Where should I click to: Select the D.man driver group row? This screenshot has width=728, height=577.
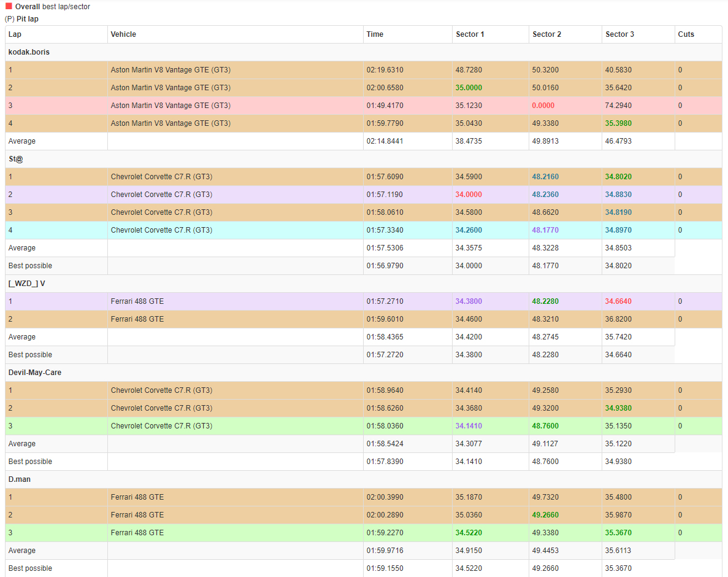coord(364,479)
